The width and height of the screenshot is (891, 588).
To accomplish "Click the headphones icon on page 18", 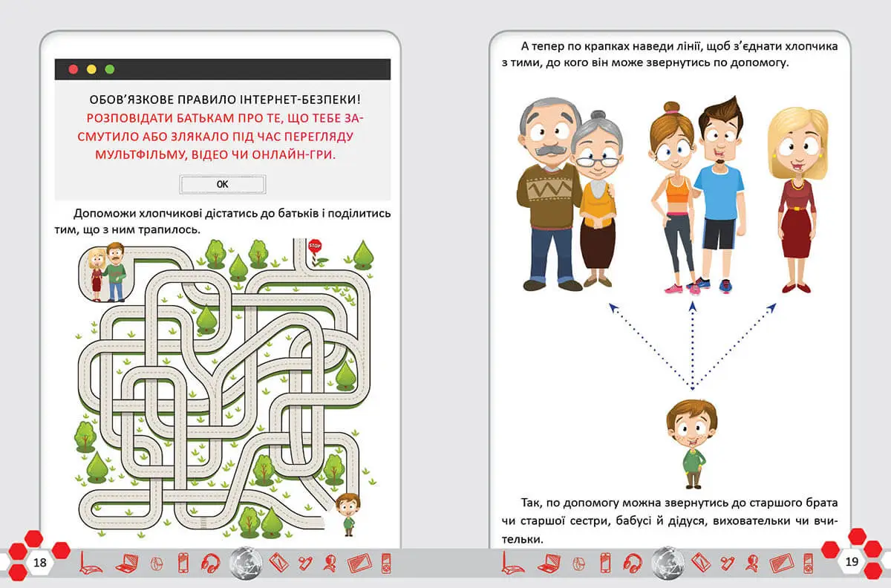I will tap(210, 563).
